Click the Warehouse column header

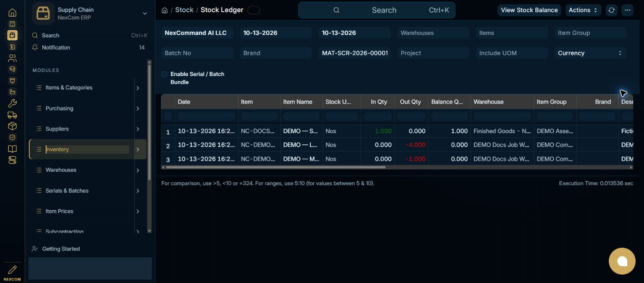click(x=502, y=102)
